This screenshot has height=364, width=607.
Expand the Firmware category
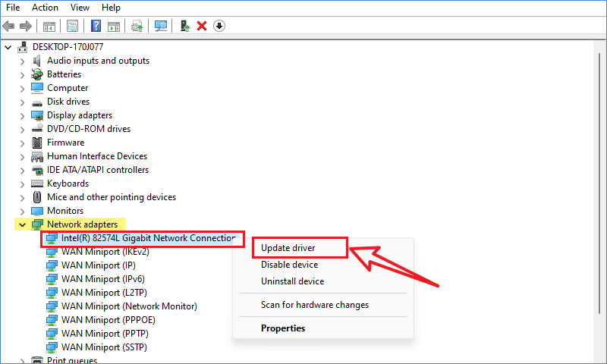[x=23, y=143]
